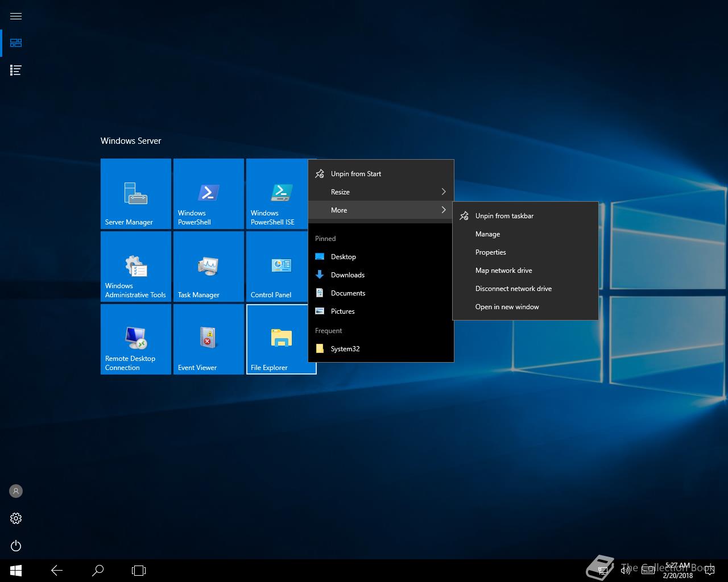728x582 pixels.
Task: Click the Windows Server group title
Action: coord(131,141)
